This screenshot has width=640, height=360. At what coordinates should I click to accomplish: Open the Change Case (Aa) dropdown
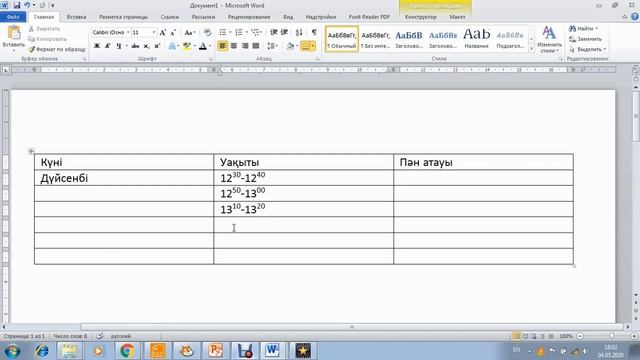tap(190, 33)
